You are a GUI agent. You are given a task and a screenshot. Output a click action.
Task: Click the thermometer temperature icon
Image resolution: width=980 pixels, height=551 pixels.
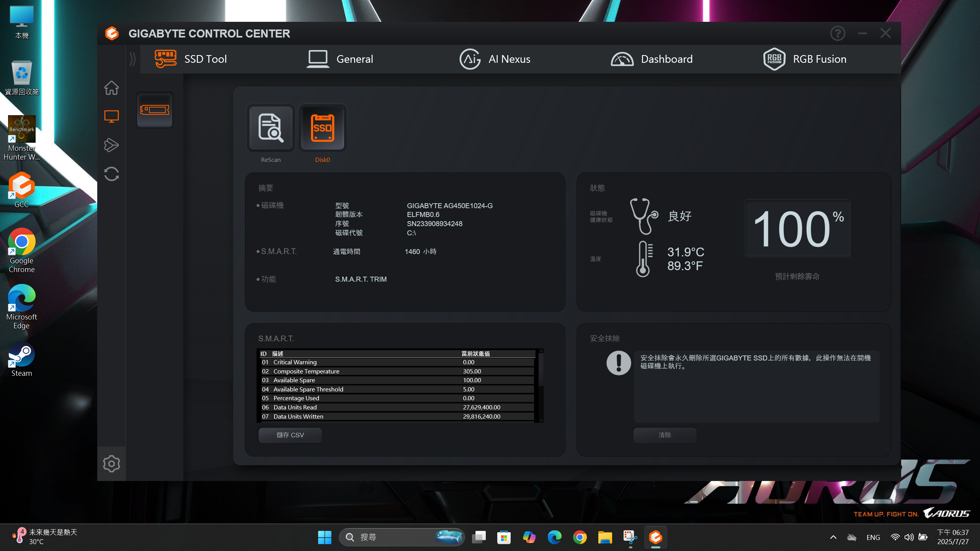point(644,259)
